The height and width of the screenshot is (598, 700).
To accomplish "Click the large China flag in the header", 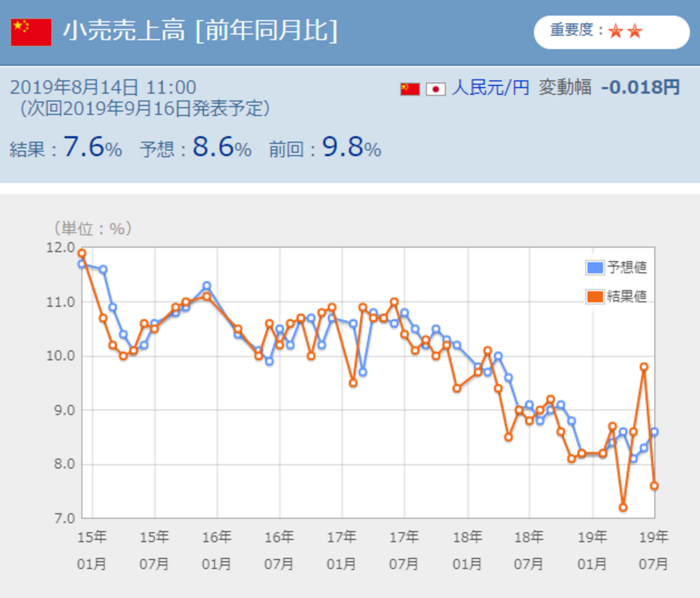I will pos(31,32).
